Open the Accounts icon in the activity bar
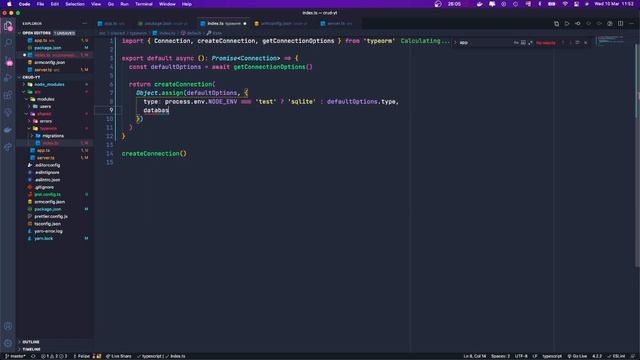Image resolution: width=640 pixels, height=360 pixels. pyautogui.click(x=8, y=326)
